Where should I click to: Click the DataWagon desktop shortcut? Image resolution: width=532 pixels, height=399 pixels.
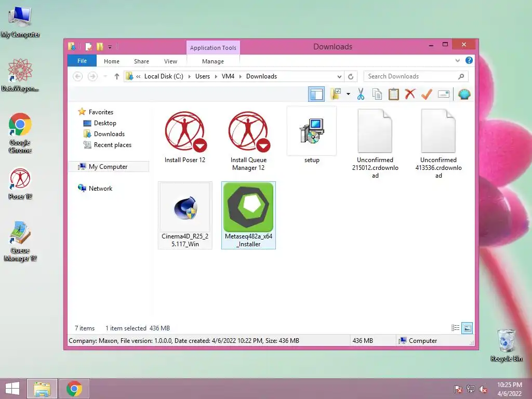tap(20, 75)
